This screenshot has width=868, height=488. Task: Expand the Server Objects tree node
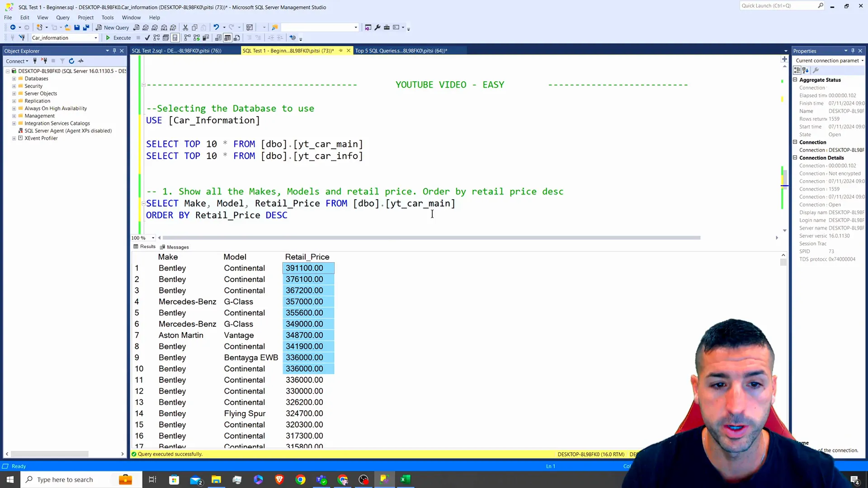pos(14,94)
